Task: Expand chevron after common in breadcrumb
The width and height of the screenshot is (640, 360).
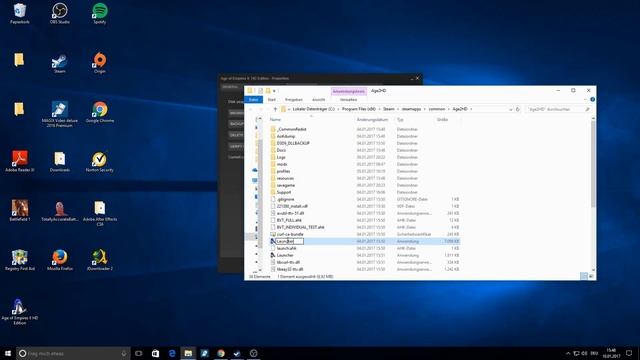Action: point(449,109)
